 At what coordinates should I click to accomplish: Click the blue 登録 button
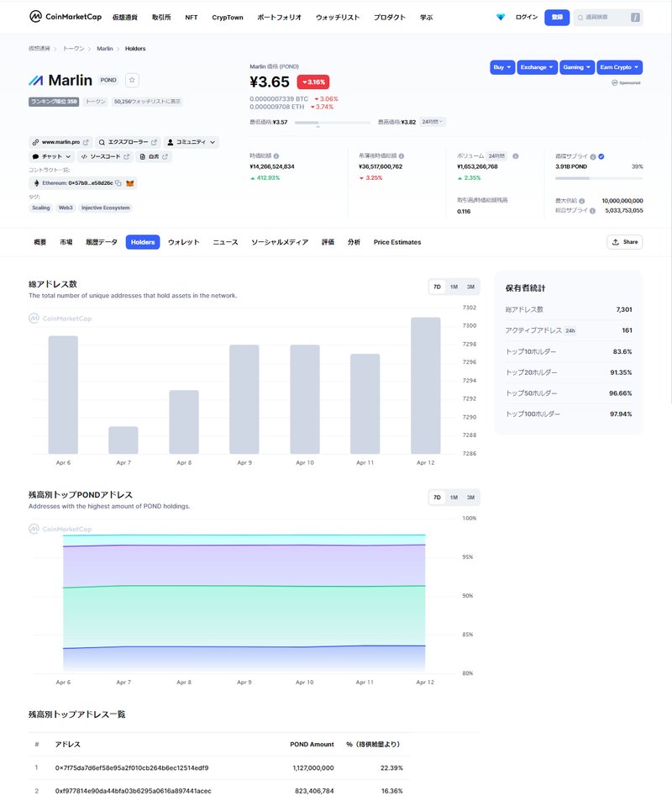pyautogui.click(x=557, y=18)
